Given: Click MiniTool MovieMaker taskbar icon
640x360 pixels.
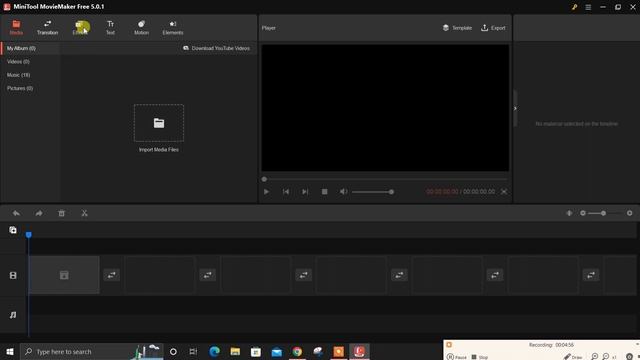Looking at the screenshot, I should point(359,351).
